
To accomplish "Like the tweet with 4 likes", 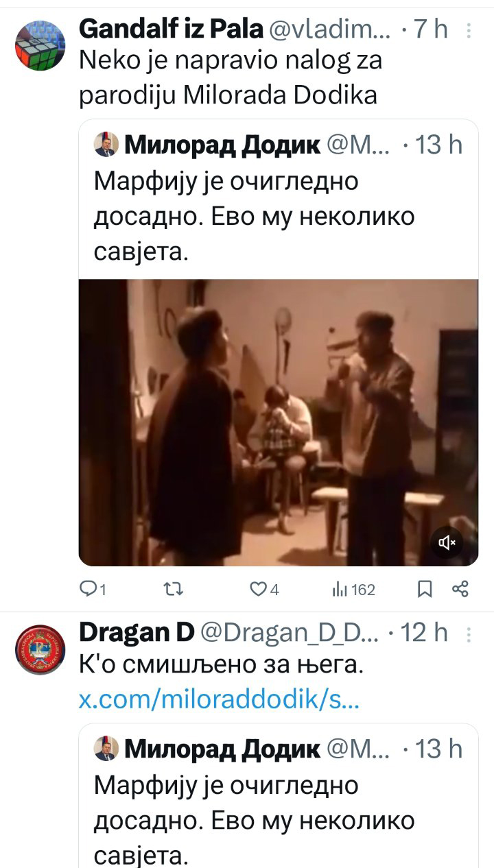I will click(x=263, y=589).
